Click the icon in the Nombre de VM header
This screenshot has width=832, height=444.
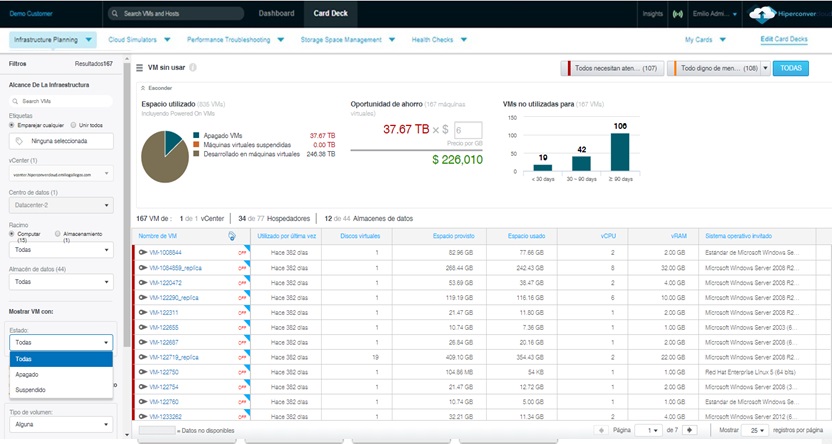click(x=232, y=236)
